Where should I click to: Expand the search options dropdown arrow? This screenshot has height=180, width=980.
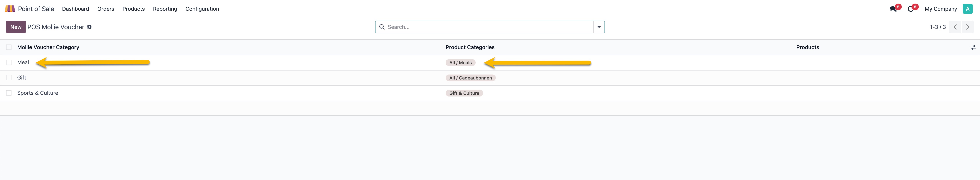599,27
